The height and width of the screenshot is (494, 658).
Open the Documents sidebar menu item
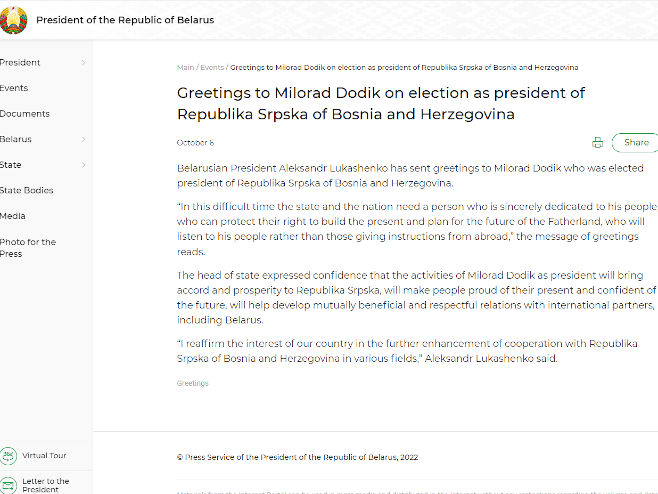pyautogui.click(x=25, y=114)
